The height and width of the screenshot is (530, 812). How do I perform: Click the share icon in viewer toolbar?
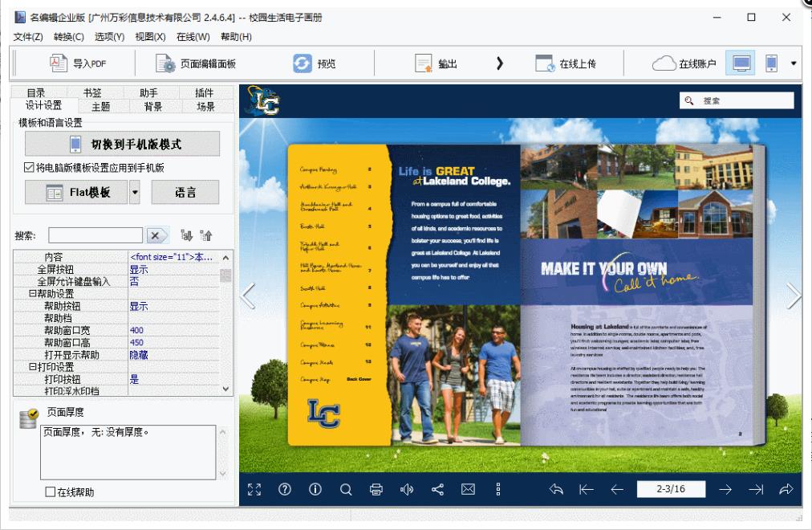438,489
